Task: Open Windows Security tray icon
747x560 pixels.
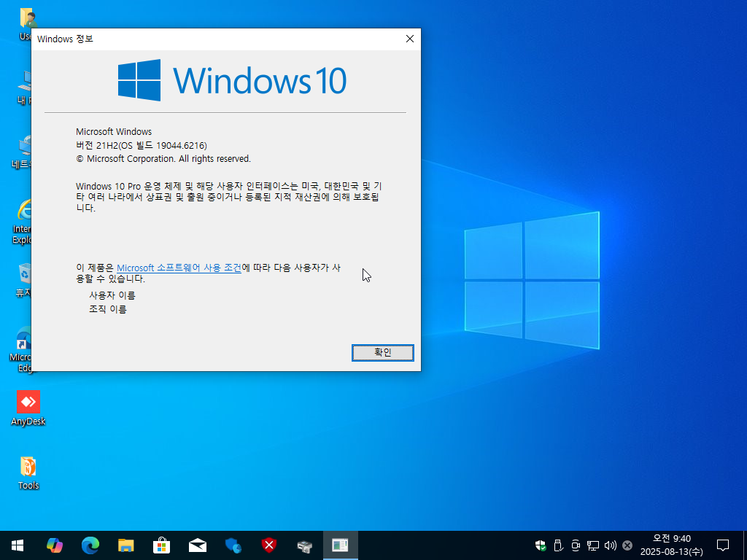Action: tap(541, 545)
